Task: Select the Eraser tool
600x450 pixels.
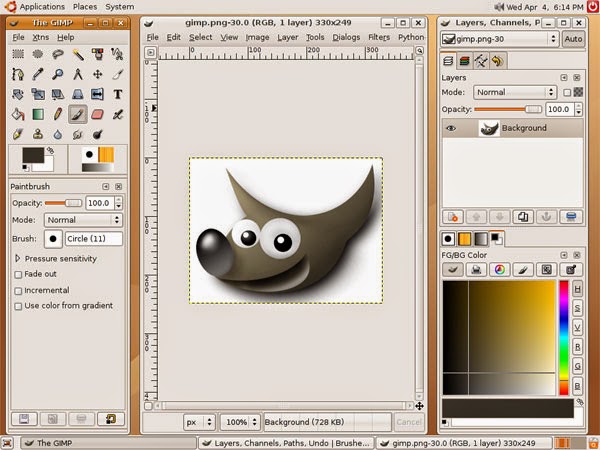Action: click(x=98, y=114)
